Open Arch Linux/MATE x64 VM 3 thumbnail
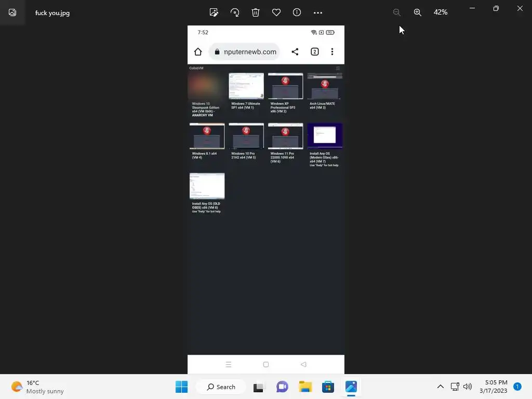This screenshot has height=399, width=532. 325,86
